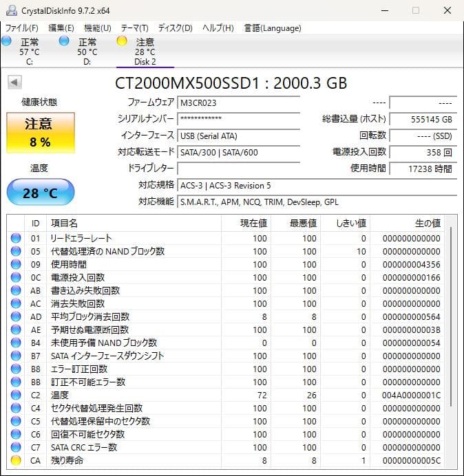Click the status icon of row AB 書き込み失敗回数
Screen dimensions: 464x476
(x=16, y=290)
